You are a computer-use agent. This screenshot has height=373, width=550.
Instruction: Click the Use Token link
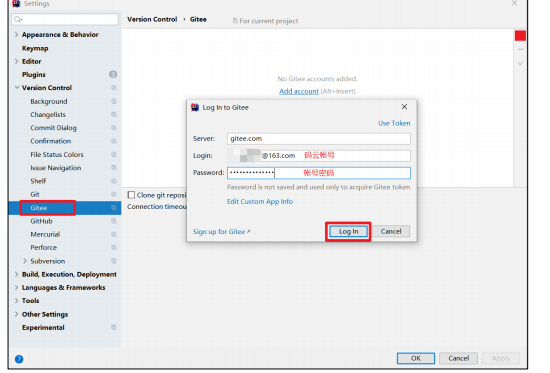(x=394, y=123)
